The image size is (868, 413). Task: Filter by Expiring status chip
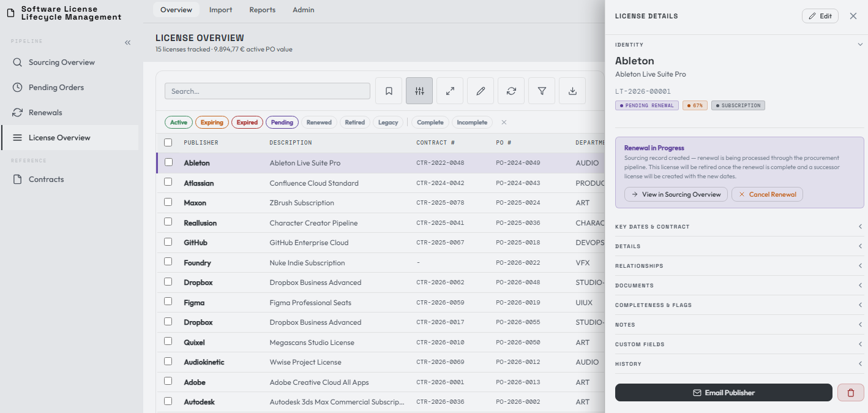click(x=212, y=123)
